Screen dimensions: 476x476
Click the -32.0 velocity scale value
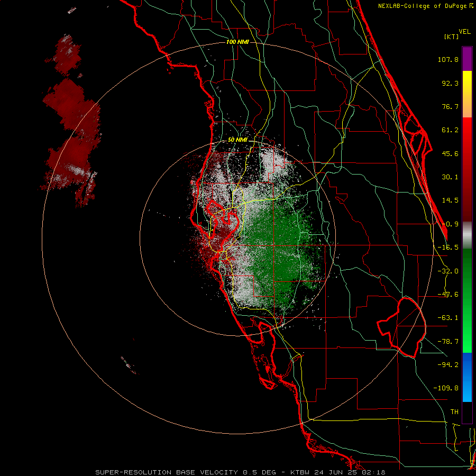[x=448, y=271]
